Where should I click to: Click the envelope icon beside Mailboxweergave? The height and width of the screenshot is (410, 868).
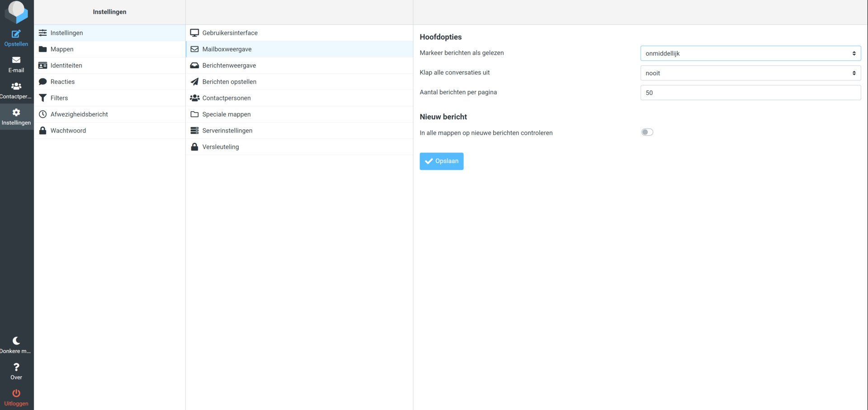(x=194, y=49)
